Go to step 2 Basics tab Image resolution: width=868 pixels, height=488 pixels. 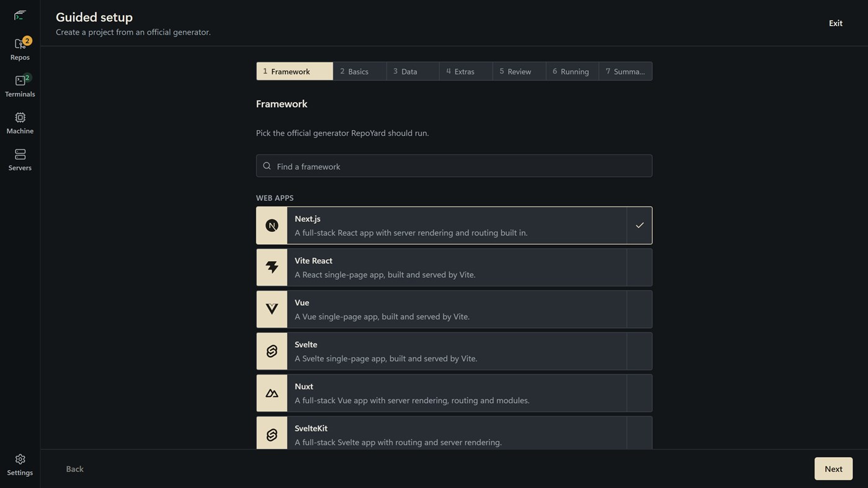pyautogui.click(x=360, y=71)
